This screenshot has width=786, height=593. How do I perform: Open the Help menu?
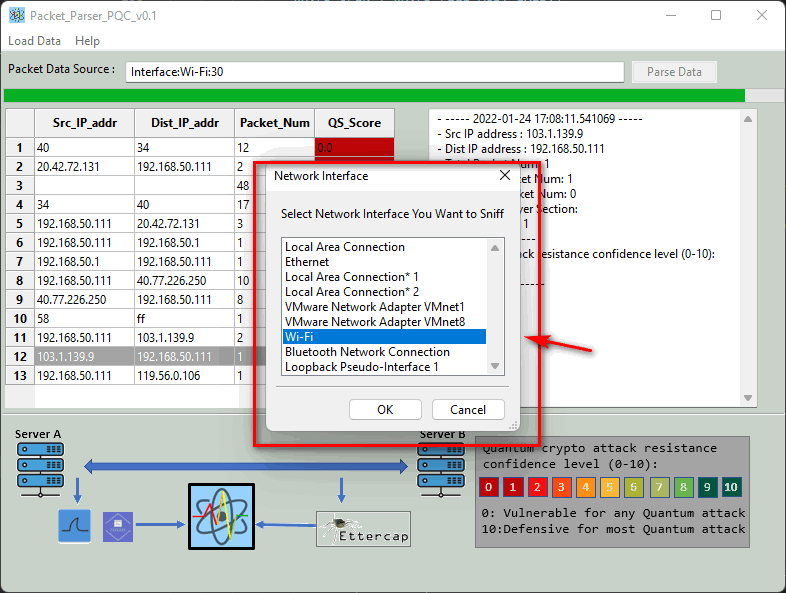[87, 41]
